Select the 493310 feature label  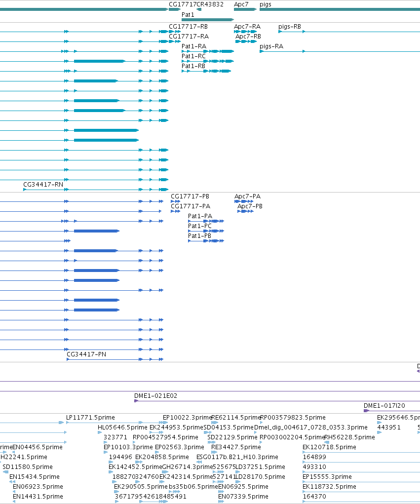pos(314,466)
